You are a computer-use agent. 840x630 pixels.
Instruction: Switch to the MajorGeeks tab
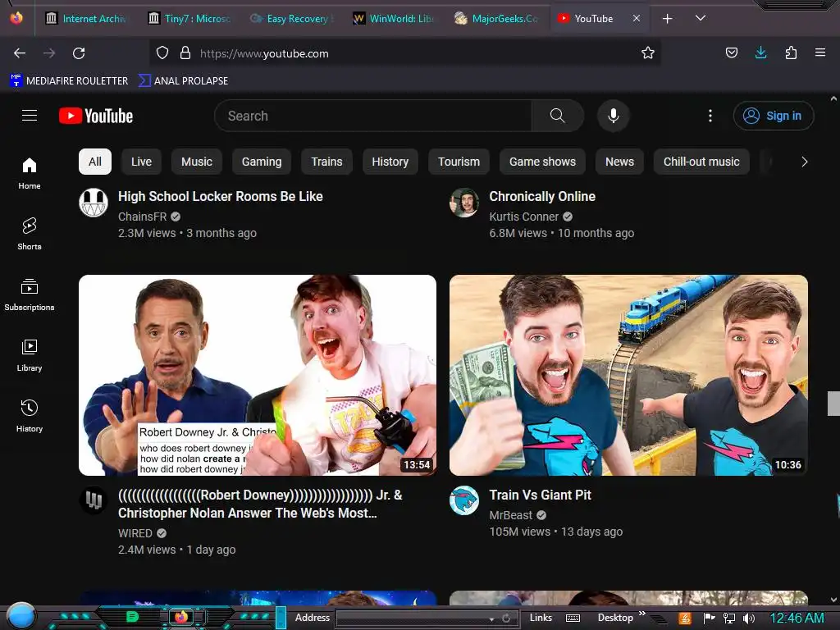point(496,18)
